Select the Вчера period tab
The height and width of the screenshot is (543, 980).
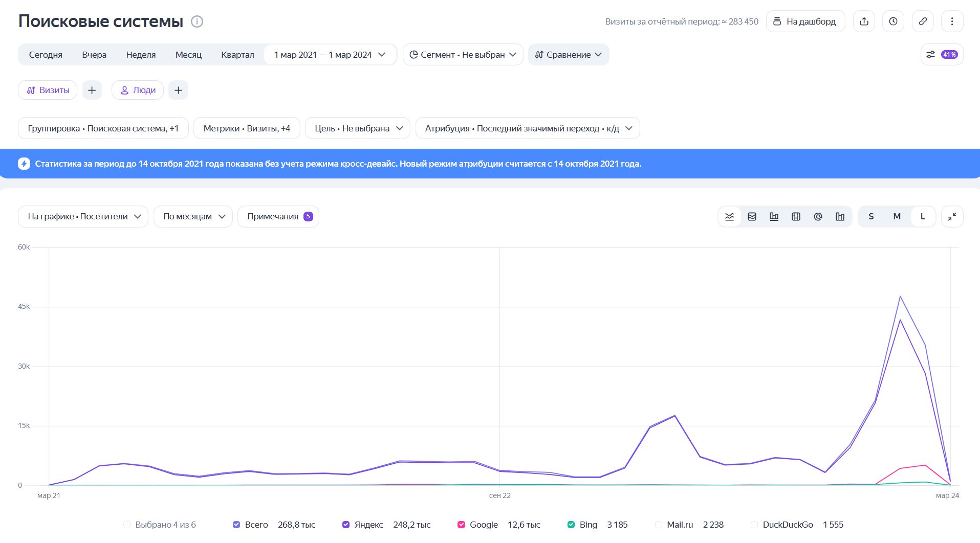click(x=94, y=55)
